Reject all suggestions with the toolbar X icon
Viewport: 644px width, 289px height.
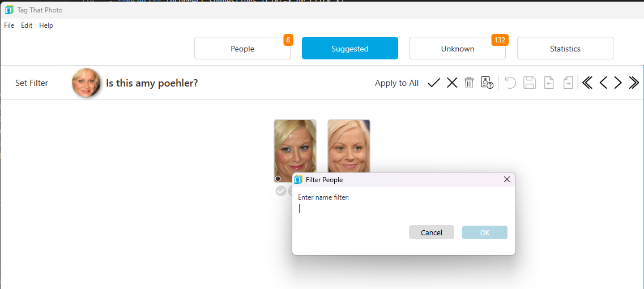coord(452,83)
